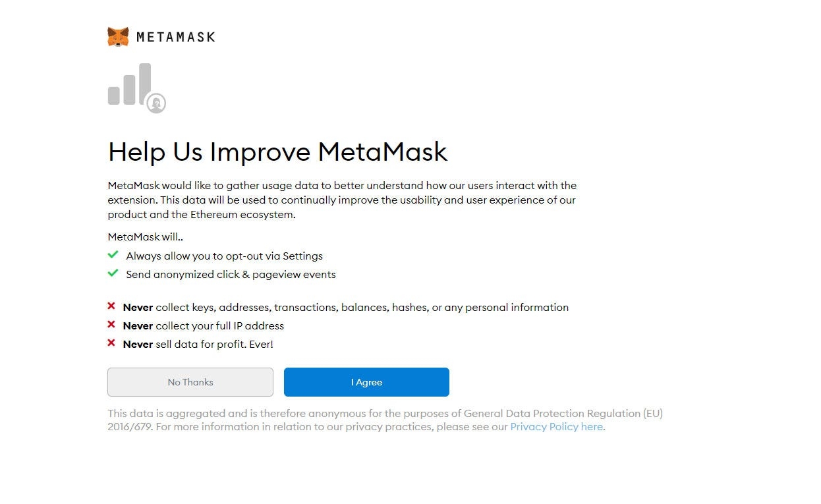
Task: Decline tracking with the No Thanks button
Action: (x=190, y=382)
